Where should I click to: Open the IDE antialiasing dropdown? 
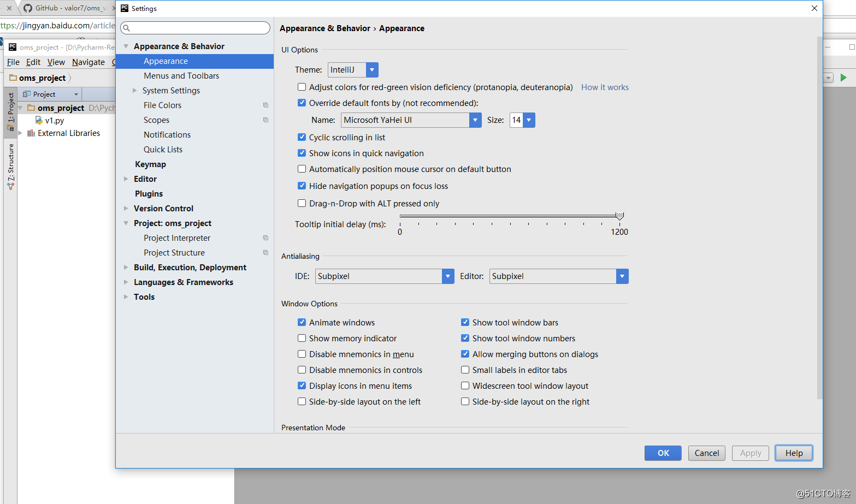pos(448,276)
